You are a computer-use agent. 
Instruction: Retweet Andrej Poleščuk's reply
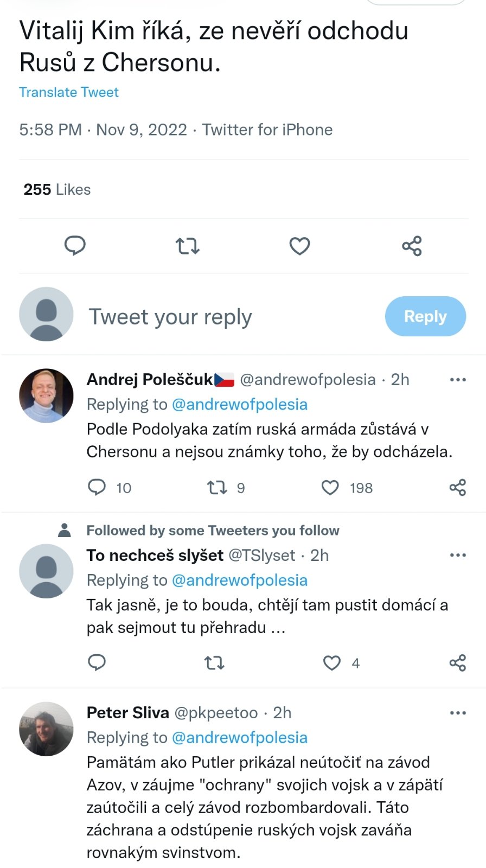click(217, 487)
